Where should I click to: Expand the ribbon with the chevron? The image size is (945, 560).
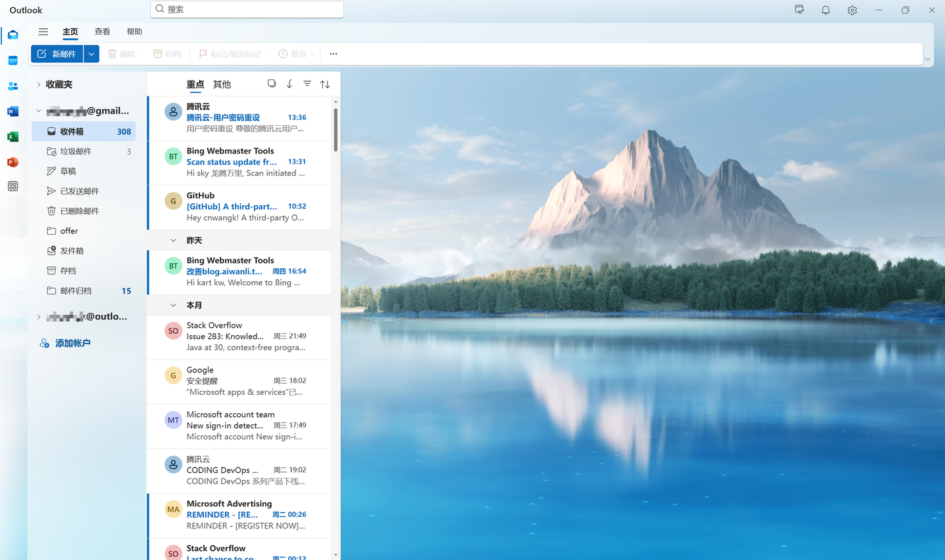[927, 59]
